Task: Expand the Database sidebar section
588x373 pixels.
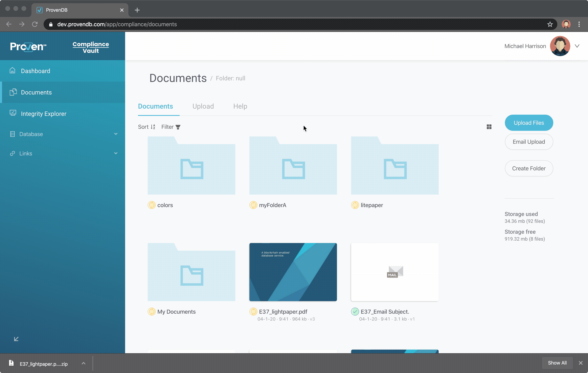Action: click(116, 134)
